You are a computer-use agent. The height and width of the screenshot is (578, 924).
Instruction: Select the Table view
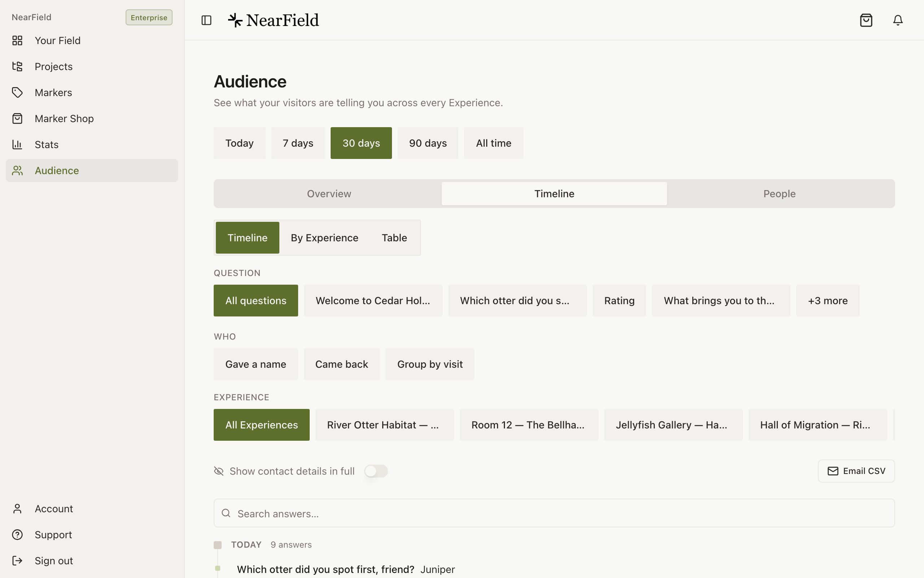(x=395, y=238)
